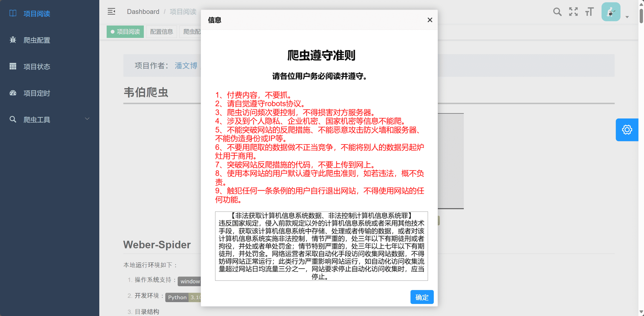Enter fullscreen with the expand arrows icon
The height and width of the screenshot is (316, 644).
(x=573, y=12)
